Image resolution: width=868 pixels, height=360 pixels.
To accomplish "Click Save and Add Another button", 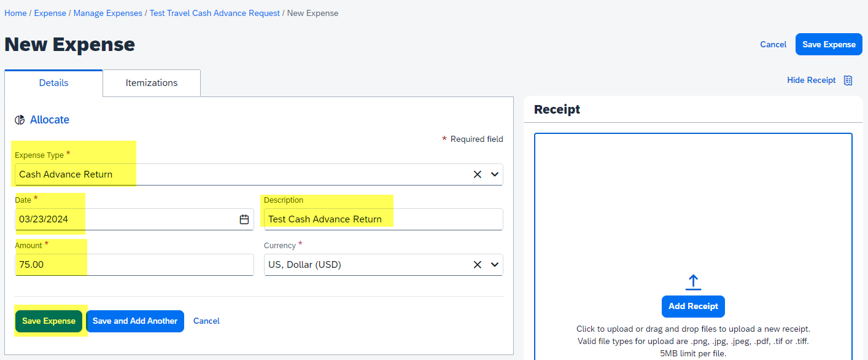I will [x=135, y=321].
